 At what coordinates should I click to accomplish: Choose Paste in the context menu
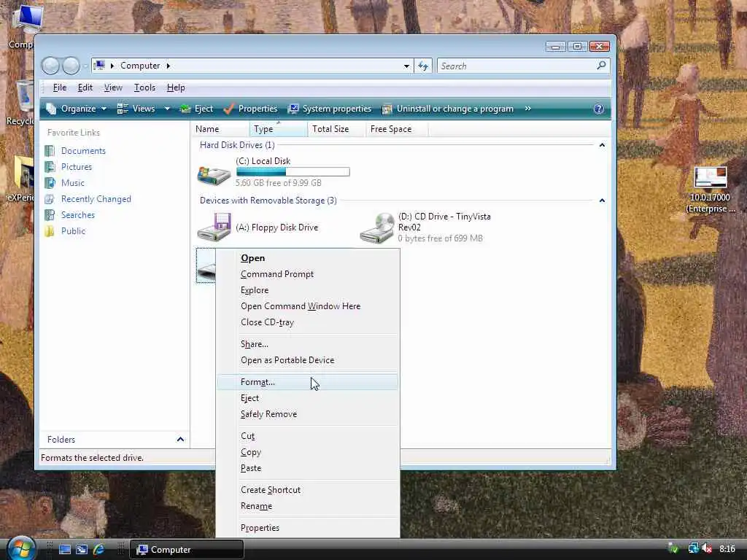308,468
